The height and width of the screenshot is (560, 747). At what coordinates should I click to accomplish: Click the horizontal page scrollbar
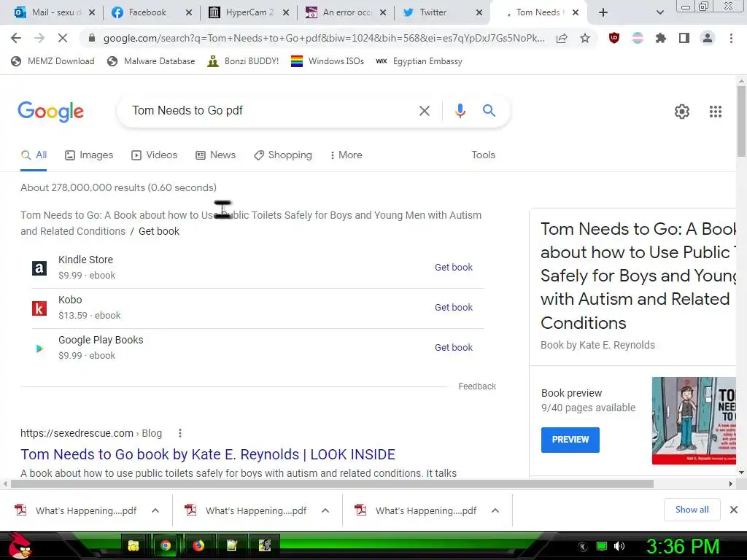332,484
